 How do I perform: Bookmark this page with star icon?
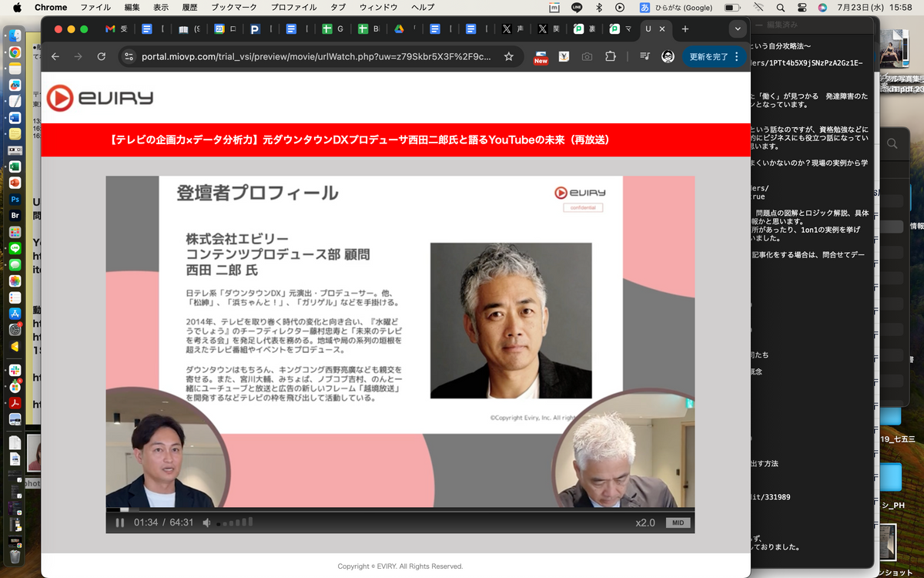(x=508, y=56)
